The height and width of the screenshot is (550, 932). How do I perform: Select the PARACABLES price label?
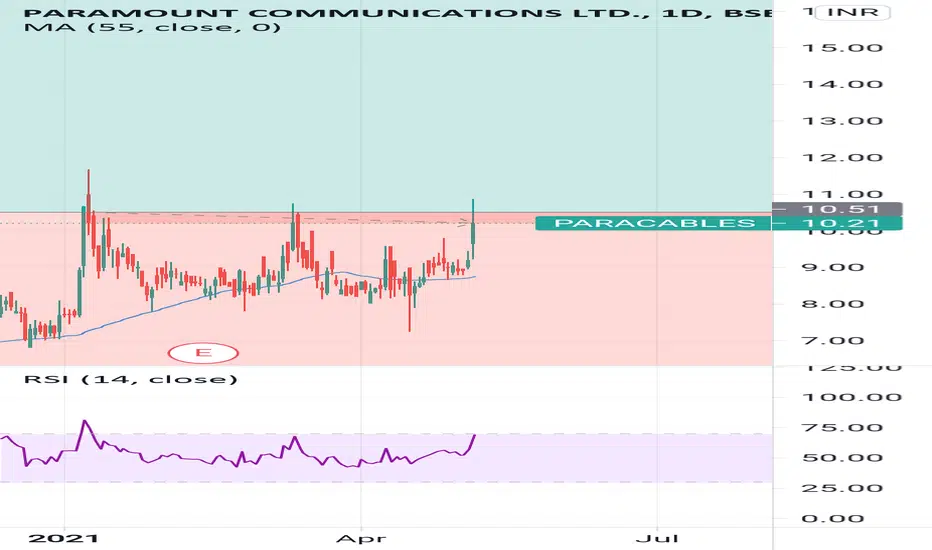pyautogui.click(x=654, y=224)
